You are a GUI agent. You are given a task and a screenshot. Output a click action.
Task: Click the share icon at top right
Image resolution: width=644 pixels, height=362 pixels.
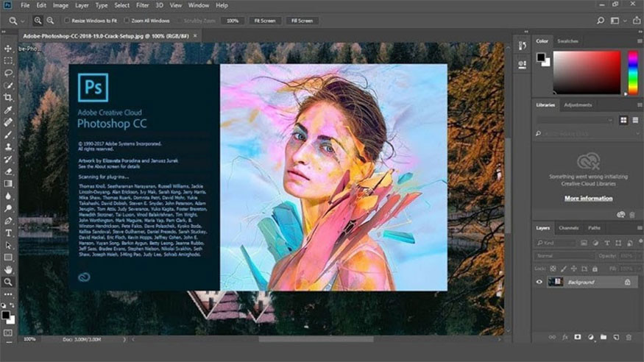tap(637, 21)
